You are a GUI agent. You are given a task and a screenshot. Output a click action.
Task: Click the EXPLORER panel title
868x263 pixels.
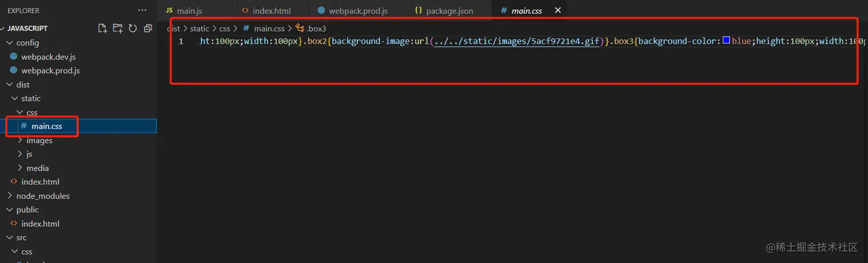click(x=24, y=10)
